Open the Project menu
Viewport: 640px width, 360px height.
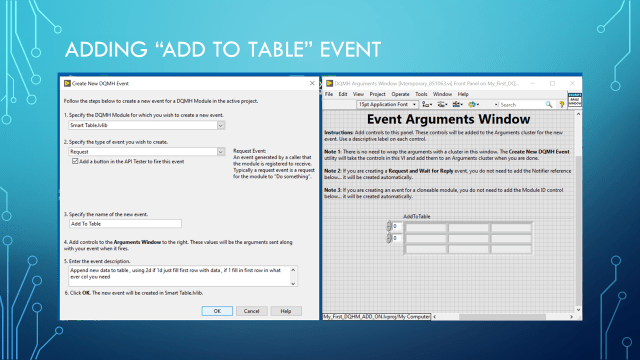(x=378, y=94)
